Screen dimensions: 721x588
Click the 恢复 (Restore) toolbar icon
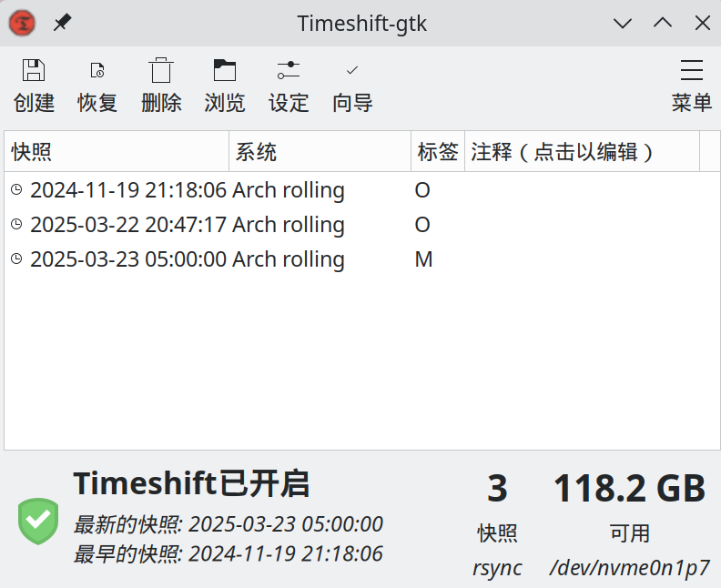click(x=97, y=71)
